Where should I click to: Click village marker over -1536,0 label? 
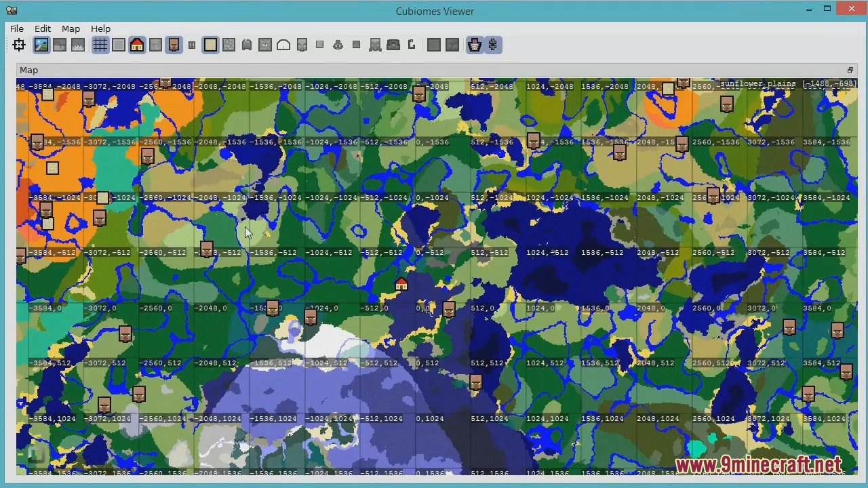272,308
